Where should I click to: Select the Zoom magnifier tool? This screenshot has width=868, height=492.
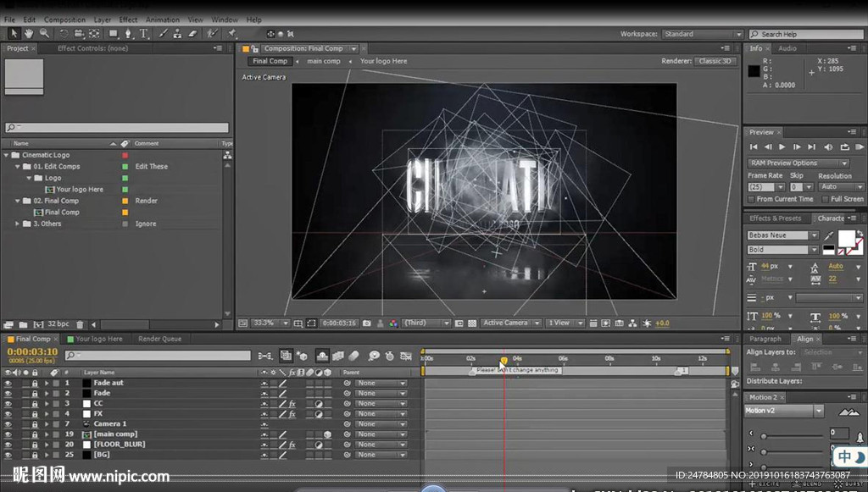coord(44,34)
